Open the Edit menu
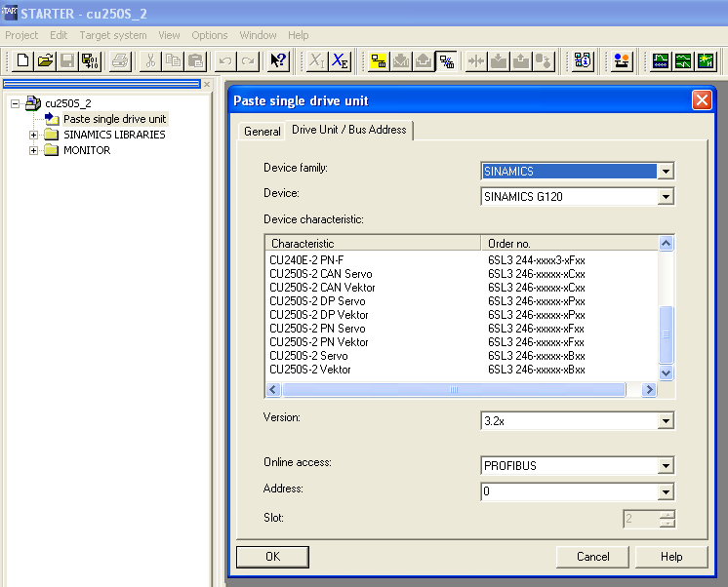This screenshot has width=728, height=587. tap(59, 35)
